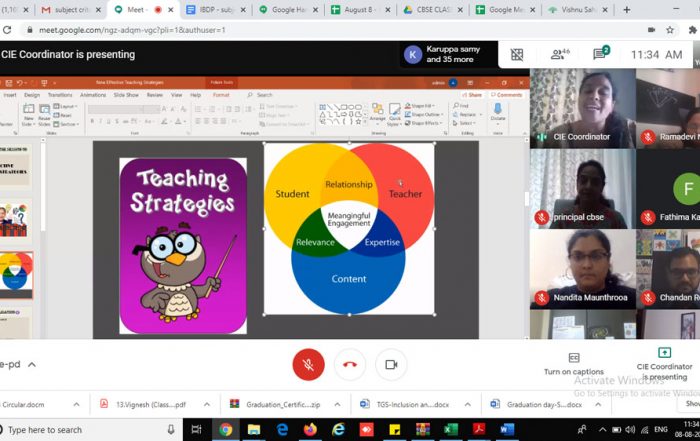Click New Slide in shared PowerPoint ribbon

pyautogui.click(x=29, y=115)
